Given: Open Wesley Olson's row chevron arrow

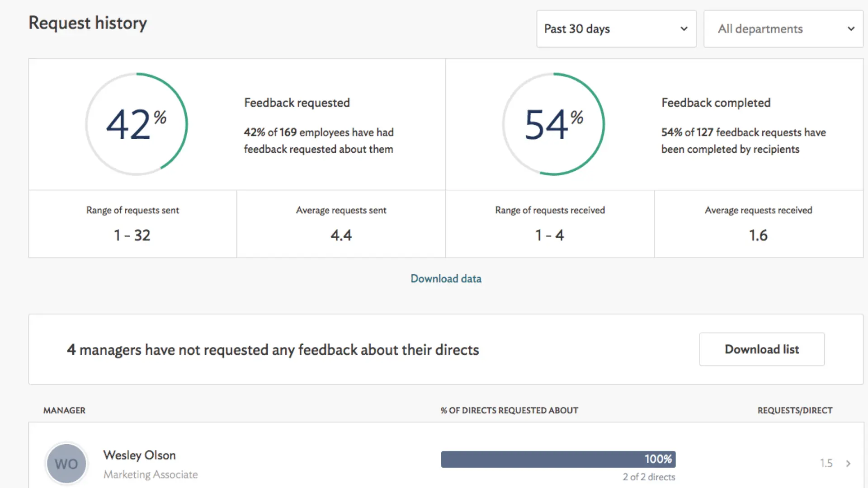Looking at the screenshot, I should [x=848, y=463].
